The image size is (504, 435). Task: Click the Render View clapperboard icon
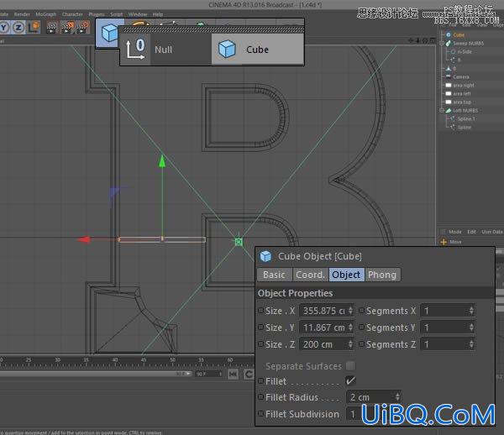[51, 28]
